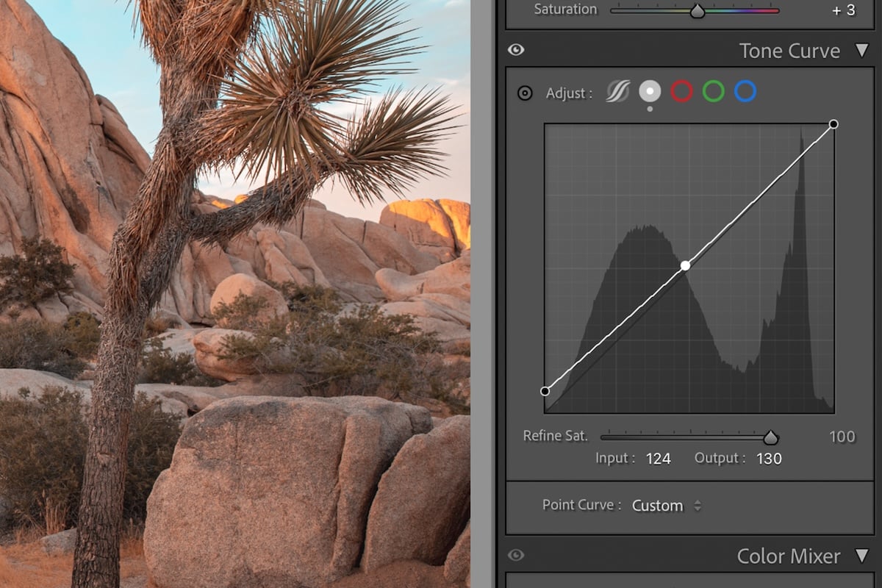The width and height of the screenshot is (882, 588).
Task: Activate the Targeted Adjustment tool beside Adjust
Action: 525,93
